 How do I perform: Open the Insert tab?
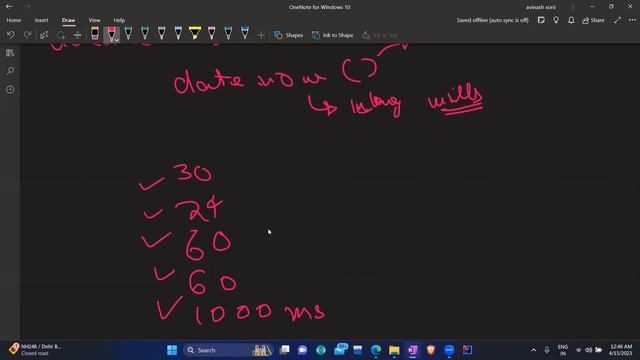pos(41,20)
